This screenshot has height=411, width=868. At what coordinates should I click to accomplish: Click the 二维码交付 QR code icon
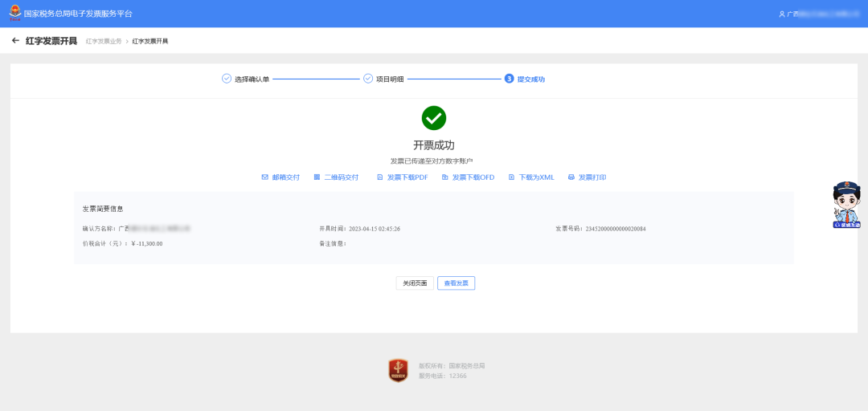(317, 177)
